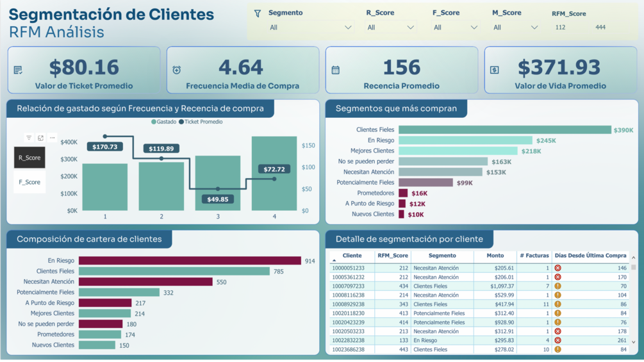This screenshot has height=362, width=644.
Task: Click the red status icon for client 10022832238
Action: point(557,340)
